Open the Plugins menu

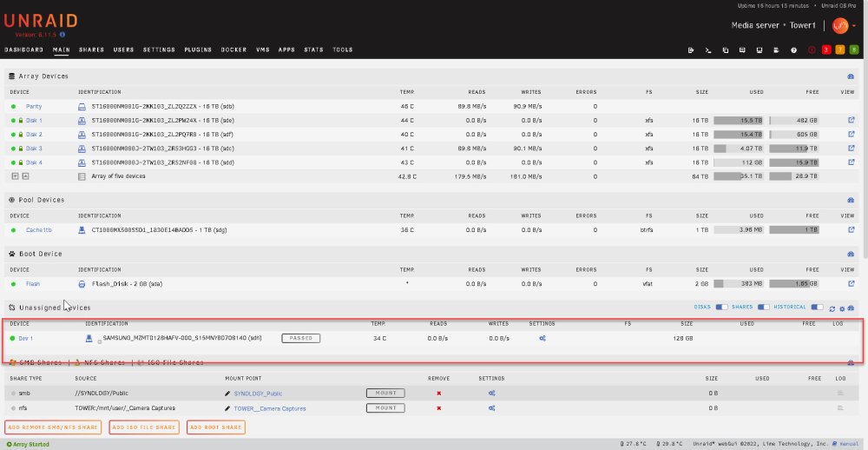point(198,50)
